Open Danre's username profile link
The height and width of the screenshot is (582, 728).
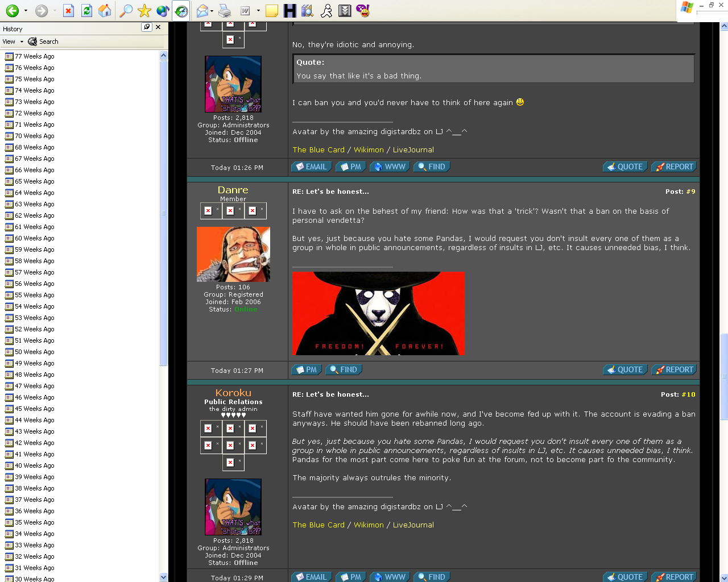pos(233,190)
